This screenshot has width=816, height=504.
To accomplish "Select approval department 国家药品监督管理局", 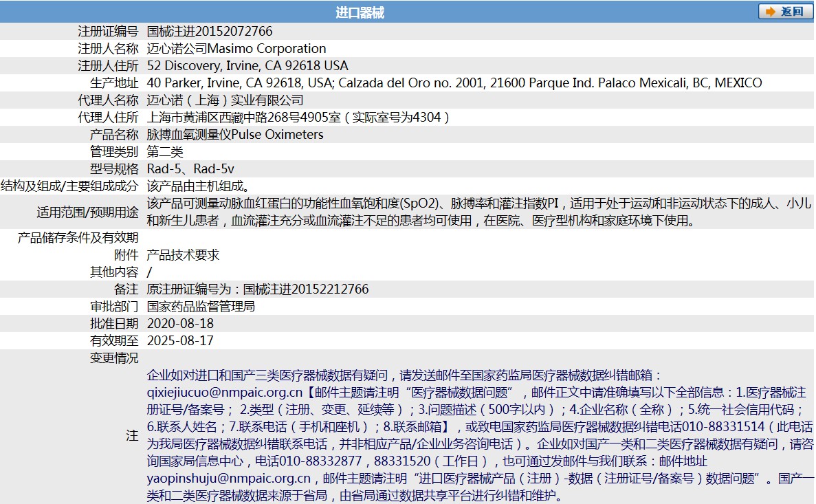I will click(201, 306).
